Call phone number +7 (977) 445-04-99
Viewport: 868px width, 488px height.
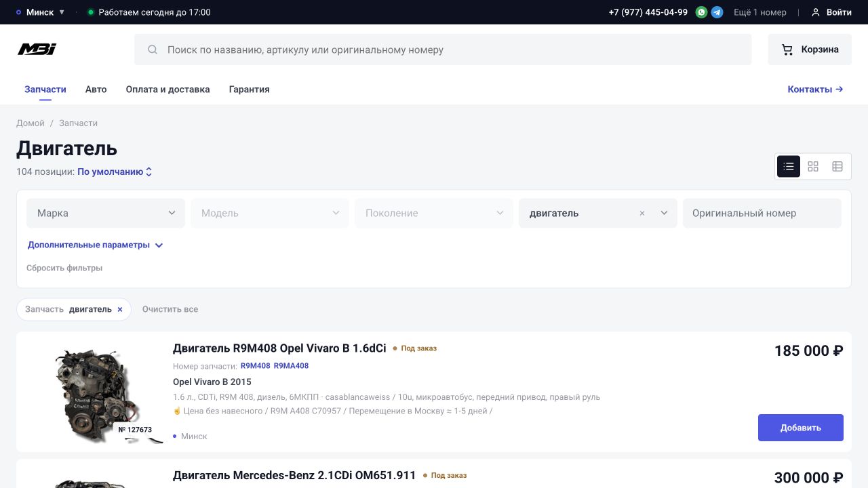point(648,12)
